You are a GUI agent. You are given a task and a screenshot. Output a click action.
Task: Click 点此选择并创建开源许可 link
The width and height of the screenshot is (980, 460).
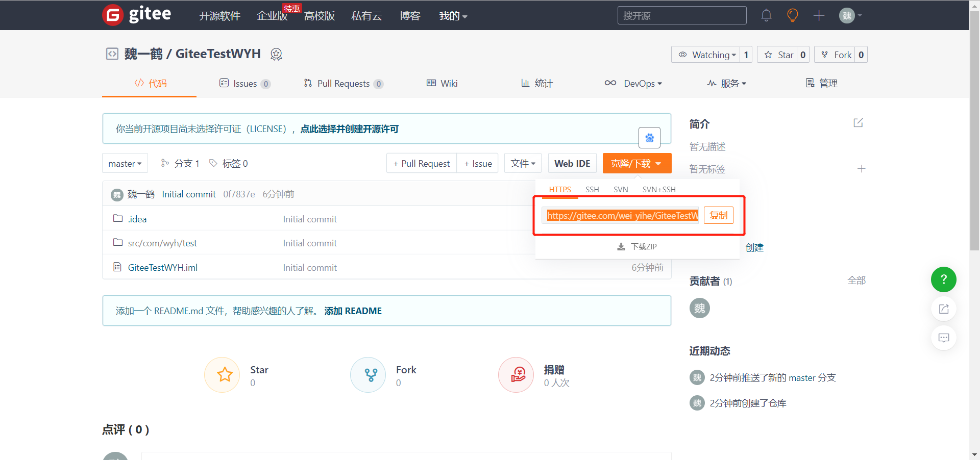(x=350, y=129)
